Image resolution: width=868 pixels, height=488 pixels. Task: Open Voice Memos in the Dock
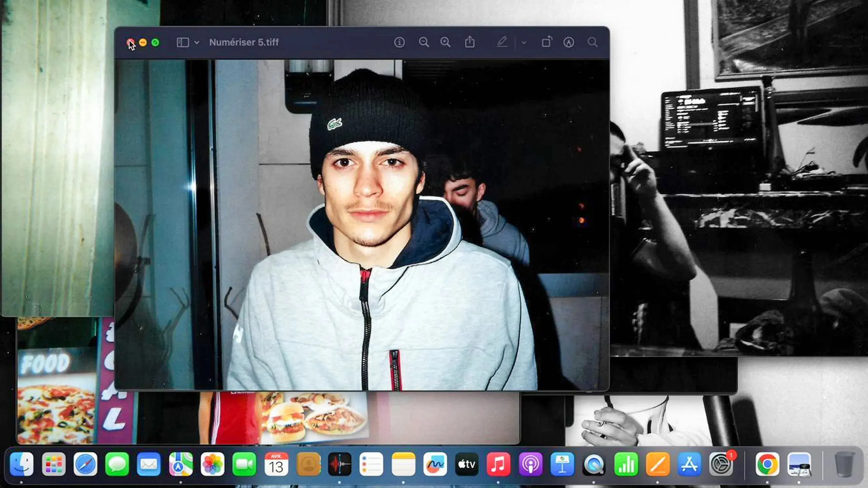[339, 464]
